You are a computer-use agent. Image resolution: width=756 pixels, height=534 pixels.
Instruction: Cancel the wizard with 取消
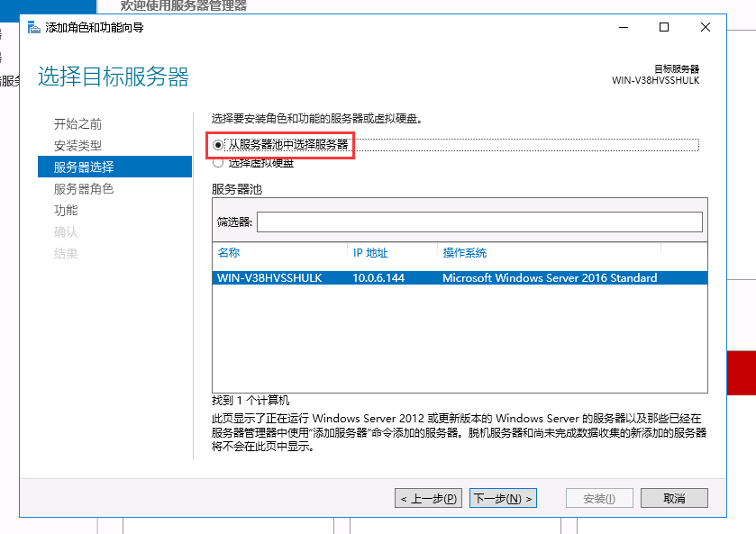[x=674, y=498]
